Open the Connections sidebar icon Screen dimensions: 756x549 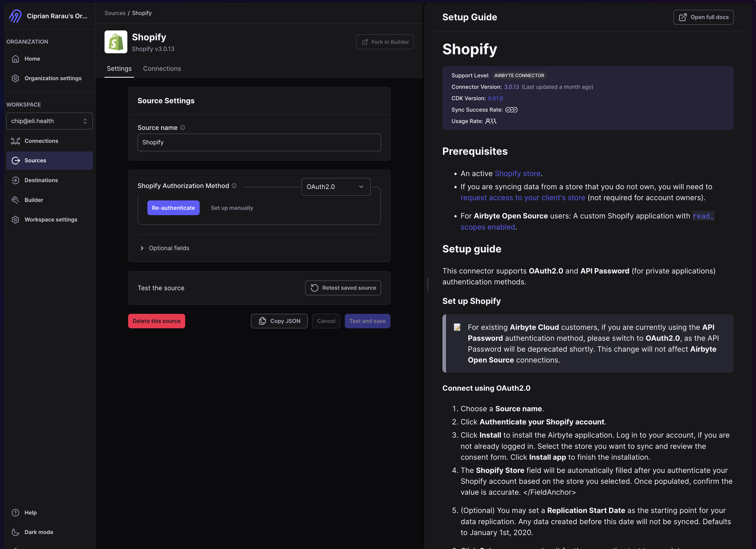(x=16, y=141)
